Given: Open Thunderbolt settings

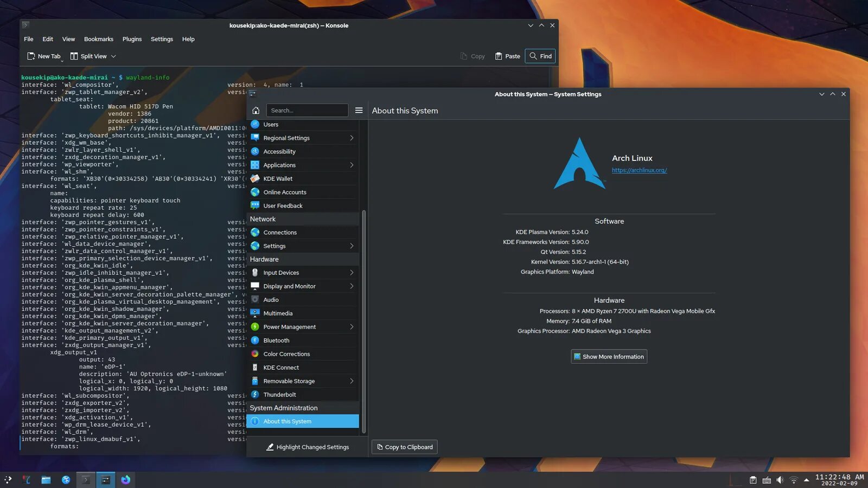Looking at the screenshot, I should coord(278,394).
